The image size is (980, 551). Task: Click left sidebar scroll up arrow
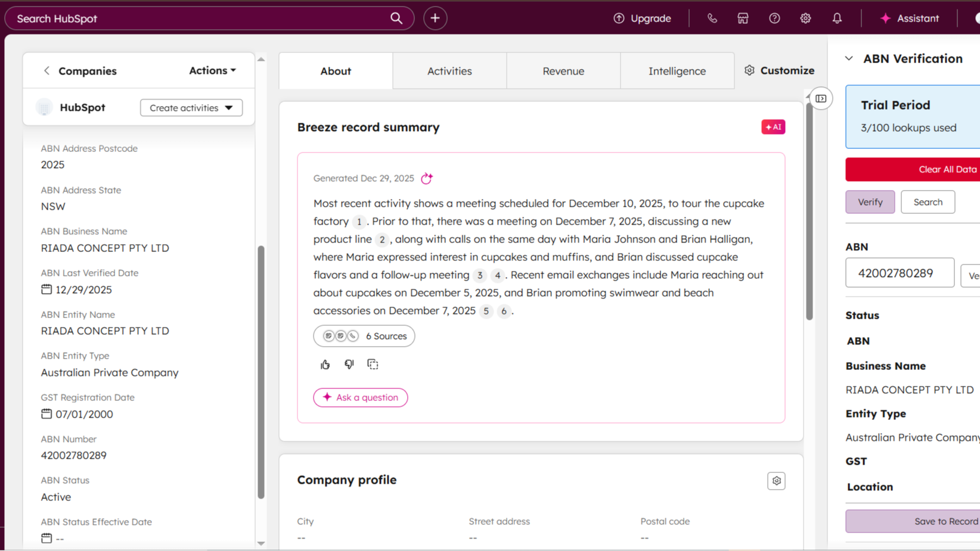(261, 60)
